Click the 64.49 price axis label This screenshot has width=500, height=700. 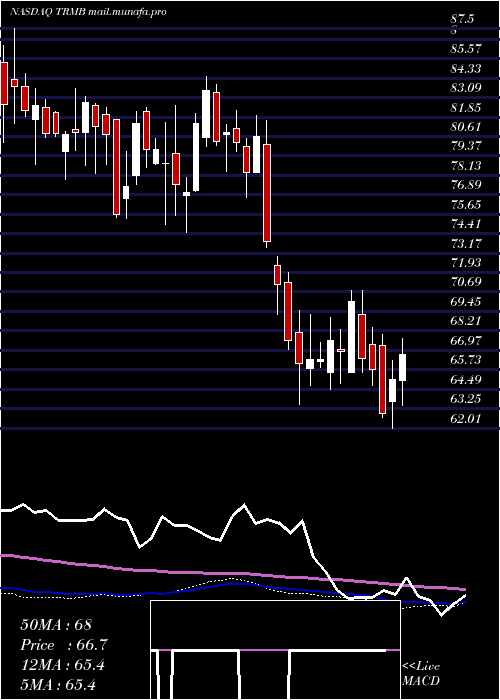pos(466,379)
